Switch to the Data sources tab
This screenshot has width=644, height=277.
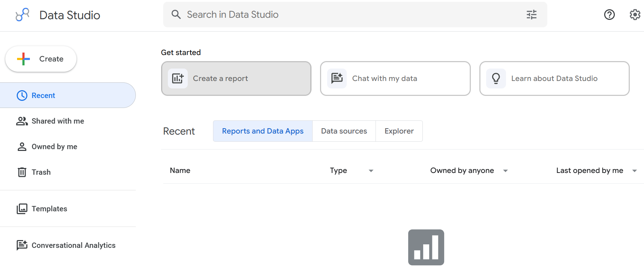344,131
